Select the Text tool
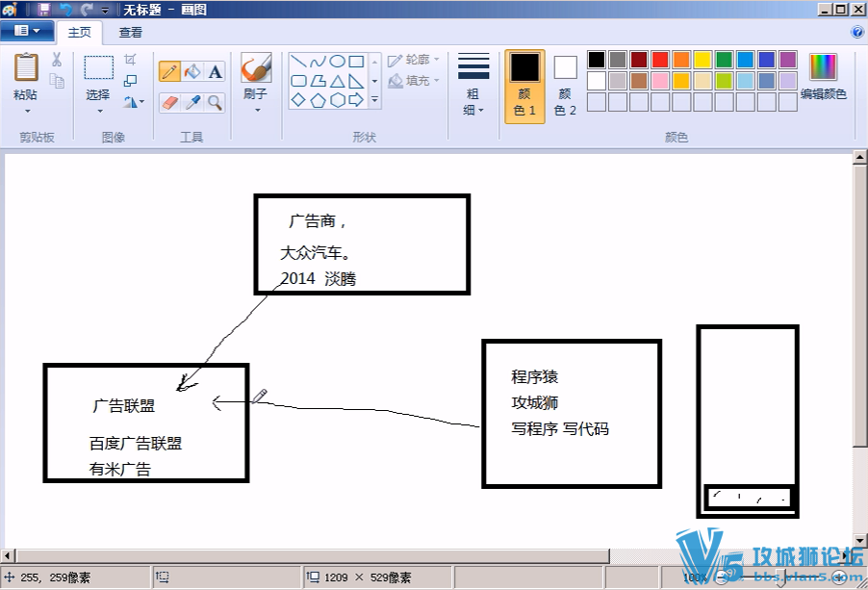Image resolution: width=868 pixels, height=590 pixels. pos(215,71)
